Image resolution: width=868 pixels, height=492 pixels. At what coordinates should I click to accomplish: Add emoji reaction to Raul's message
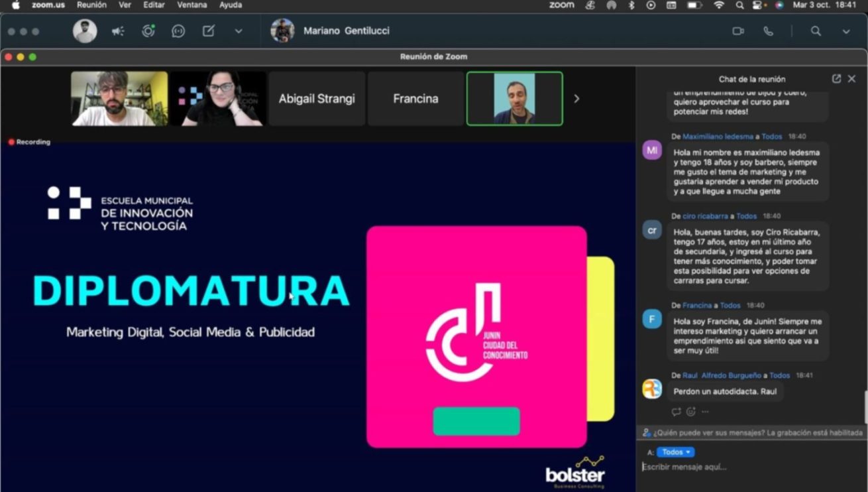click(x=690, y=412)
